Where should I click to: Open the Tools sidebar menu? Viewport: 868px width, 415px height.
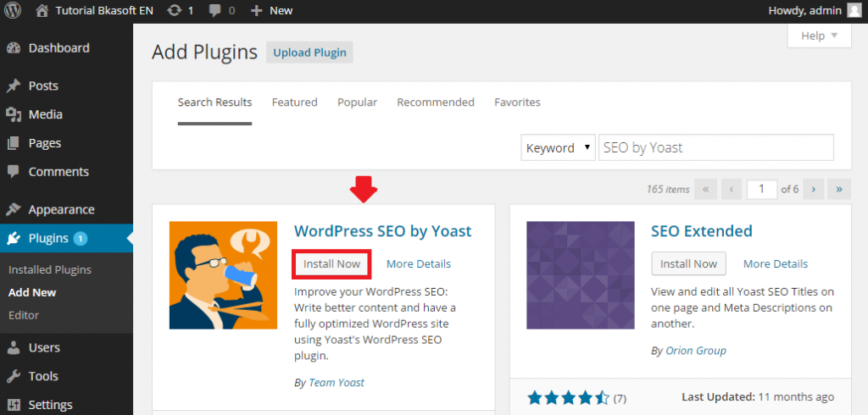click(43, 376)
